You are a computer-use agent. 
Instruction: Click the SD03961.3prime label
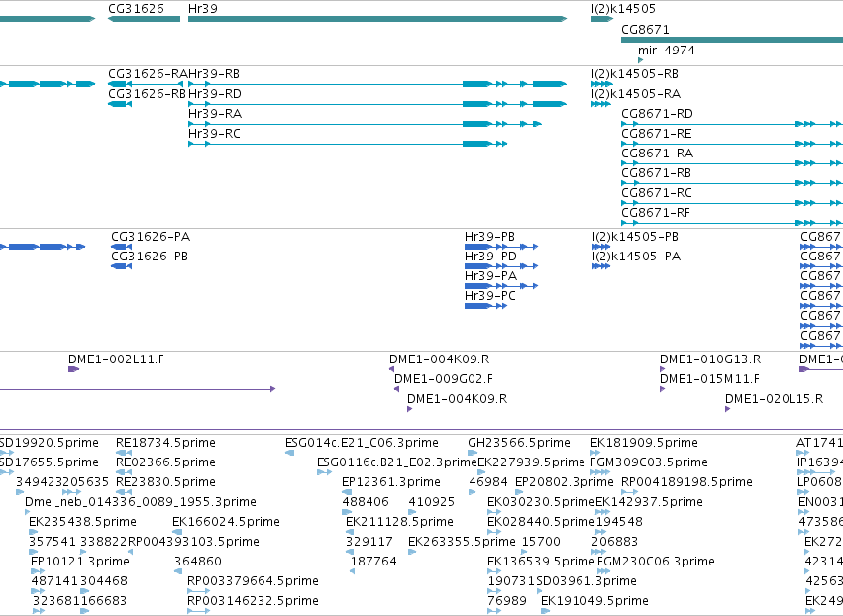[586, 582]
